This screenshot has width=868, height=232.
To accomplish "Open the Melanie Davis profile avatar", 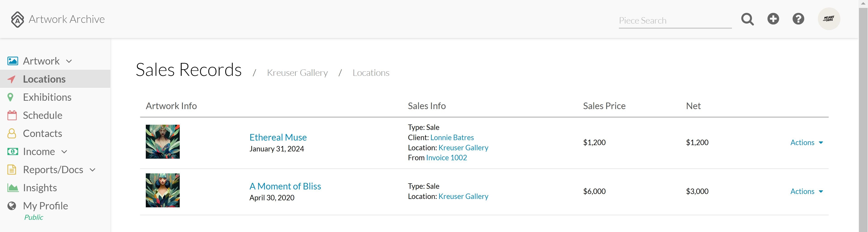I will pos(829,19).
